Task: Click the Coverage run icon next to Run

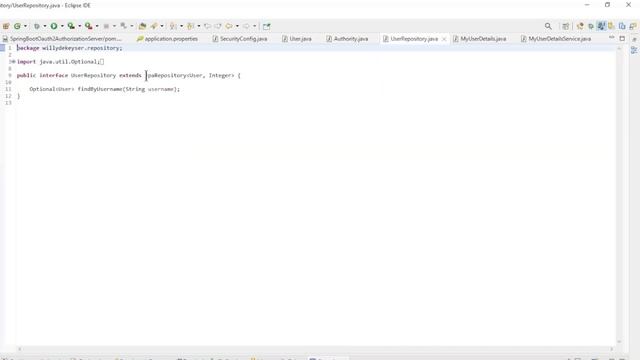Action: 71,26
